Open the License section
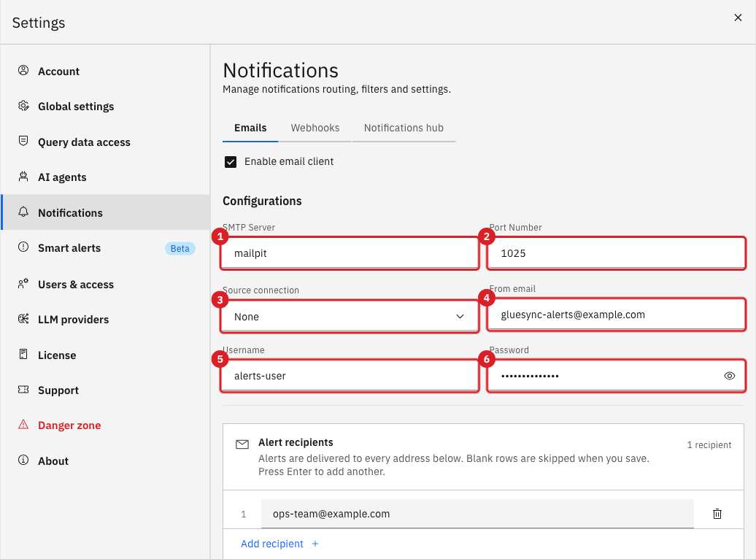The image size is (756, 559). click(105, 355)
